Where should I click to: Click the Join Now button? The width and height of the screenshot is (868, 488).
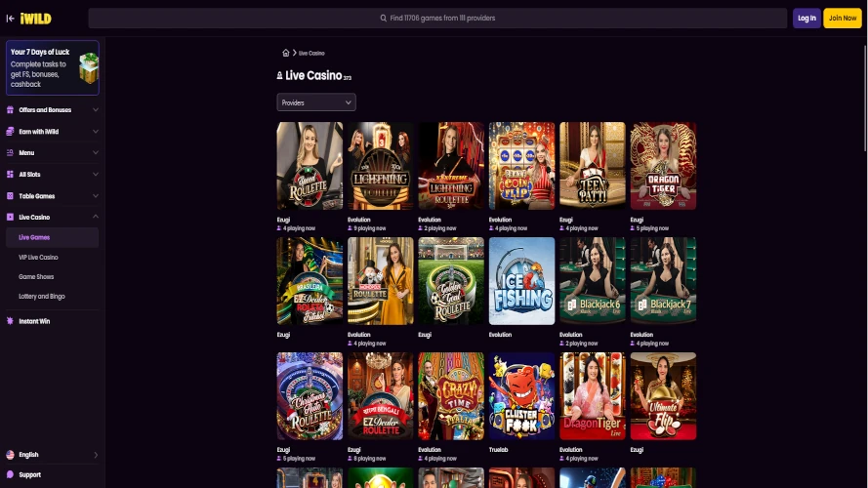click(842, 19)
